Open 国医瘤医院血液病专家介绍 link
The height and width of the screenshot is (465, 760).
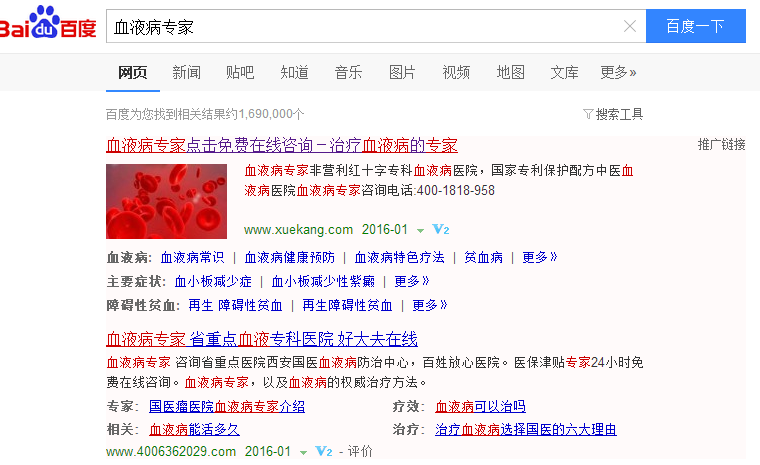pyautogui.click(x=227, y=406)
